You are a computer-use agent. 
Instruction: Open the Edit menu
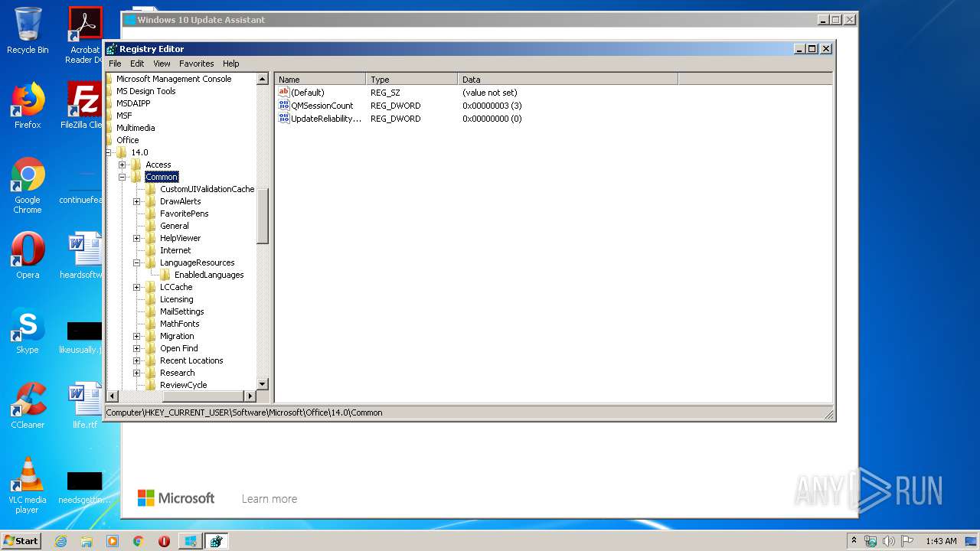point(137,64)
